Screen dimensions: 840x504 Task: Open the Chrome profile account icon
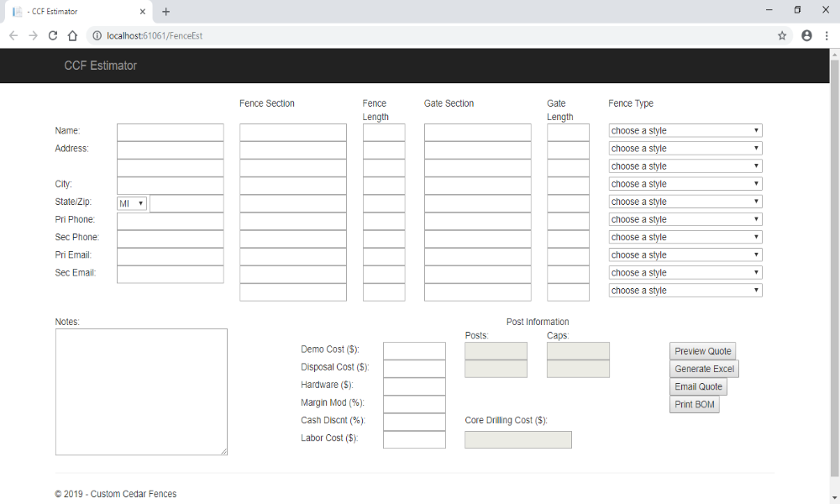point(806,36)
